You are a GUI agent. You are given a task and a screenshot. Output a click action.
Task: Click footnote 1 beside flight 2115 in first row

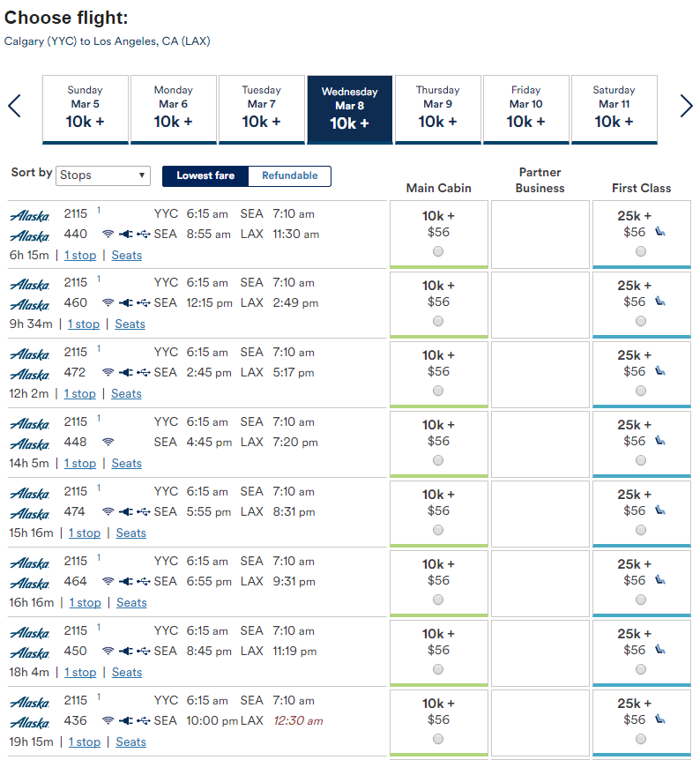click(99, 210)
